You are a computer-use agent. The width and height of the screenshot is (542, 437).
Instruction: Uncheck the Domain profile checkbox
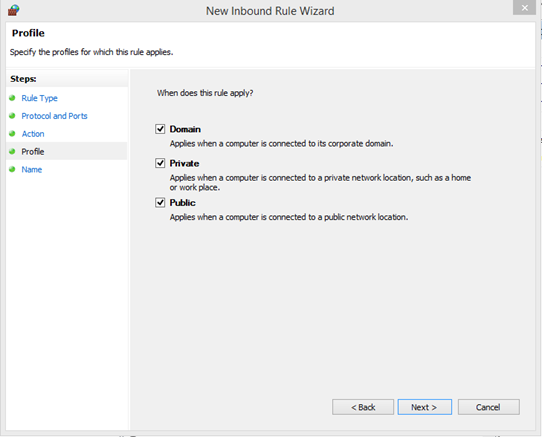pos(160,129)
